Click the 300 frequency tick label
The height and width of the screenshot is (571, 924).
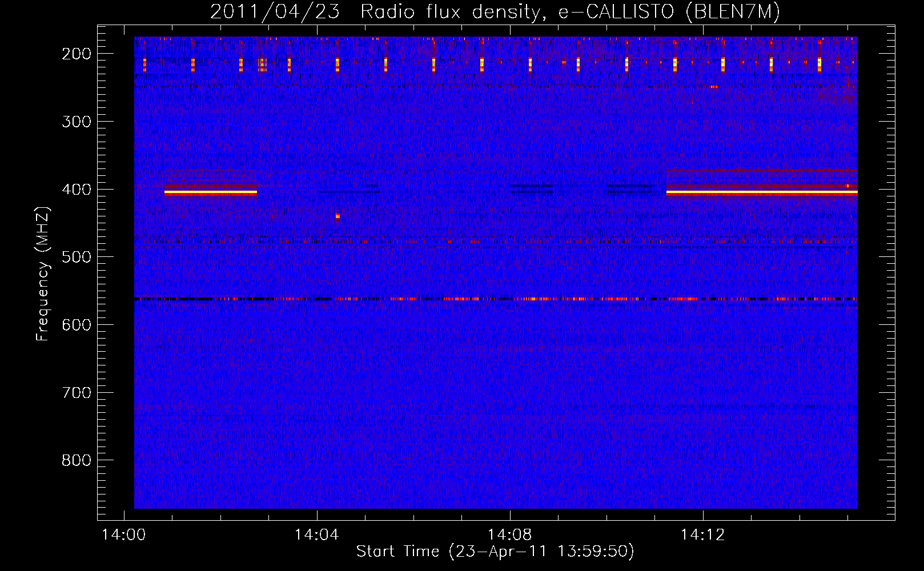(76, 122)
